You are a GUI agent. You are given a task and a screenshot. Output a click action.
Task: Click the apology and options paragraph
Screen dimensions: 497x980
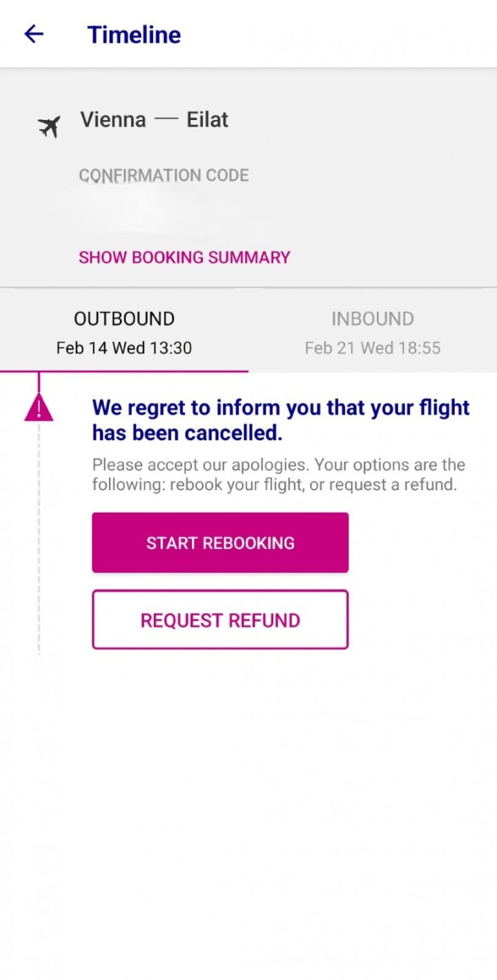279,474
